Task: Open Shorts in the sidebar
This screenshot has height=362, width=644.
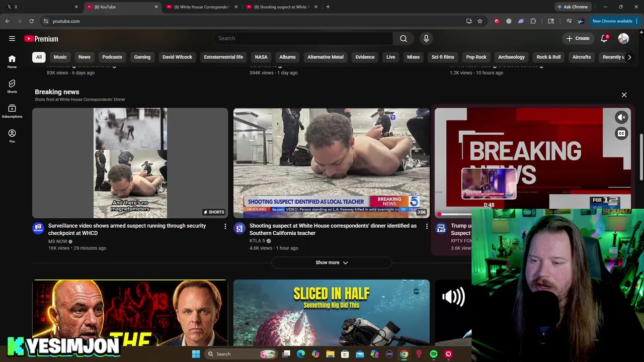Action: tap(12, 86)
